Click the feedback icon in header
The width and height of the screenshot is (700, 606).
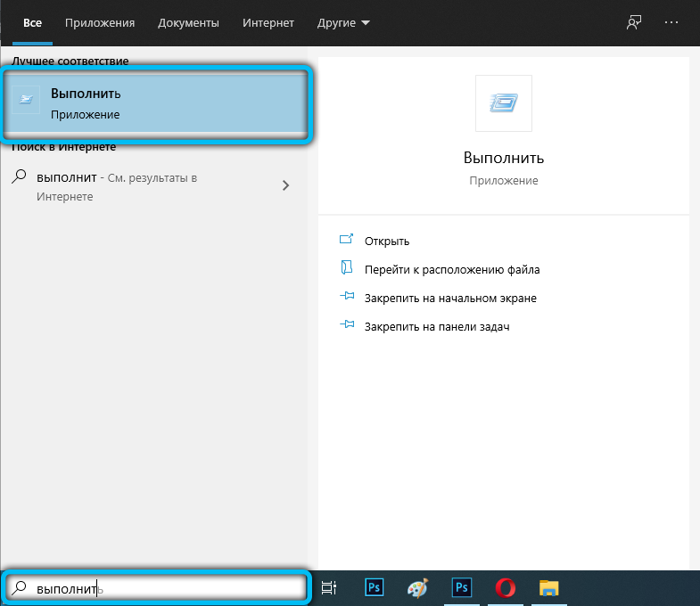(634, 23)
